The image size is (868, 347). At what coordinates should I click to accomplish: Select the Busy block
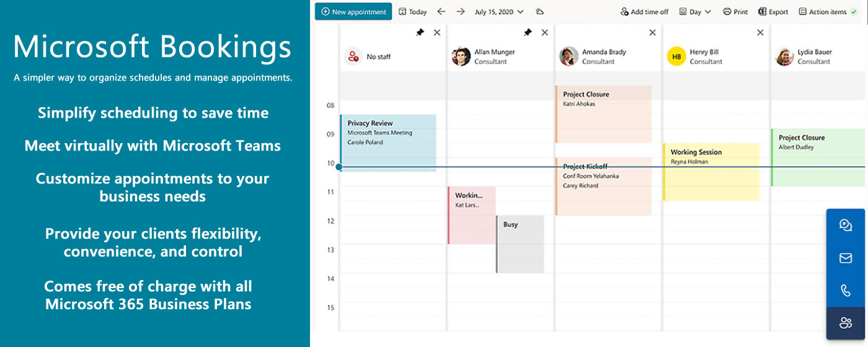coord(520,244)
